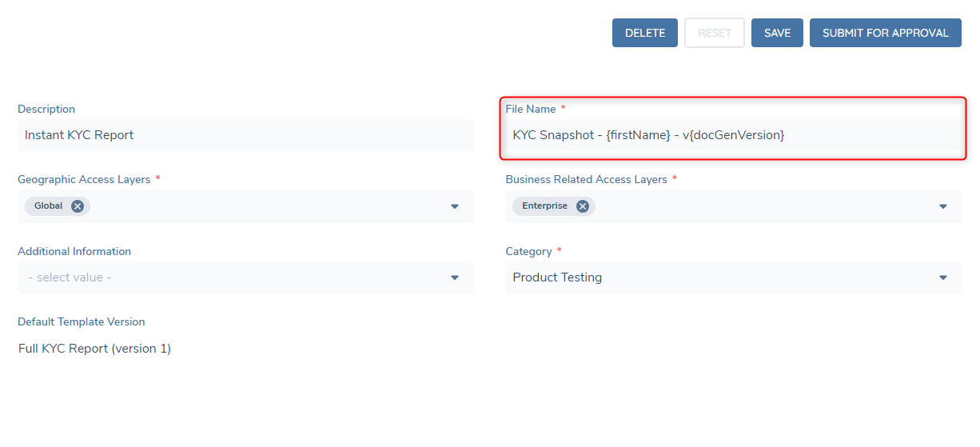The image size is (980, 447).
Task: Save the template with the SAVE button
Action: (777, 33)
